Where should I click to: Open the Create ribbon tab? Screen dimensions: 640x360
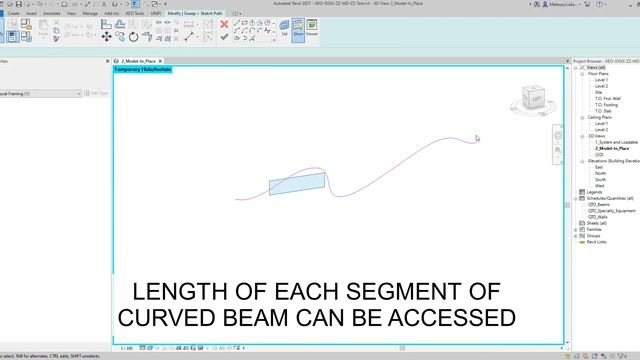click(x=13, y=13)
